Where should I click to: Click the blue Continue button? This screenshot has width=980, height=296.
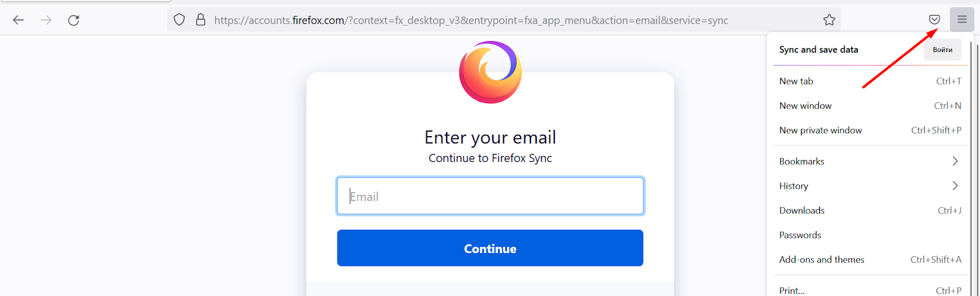490,248
